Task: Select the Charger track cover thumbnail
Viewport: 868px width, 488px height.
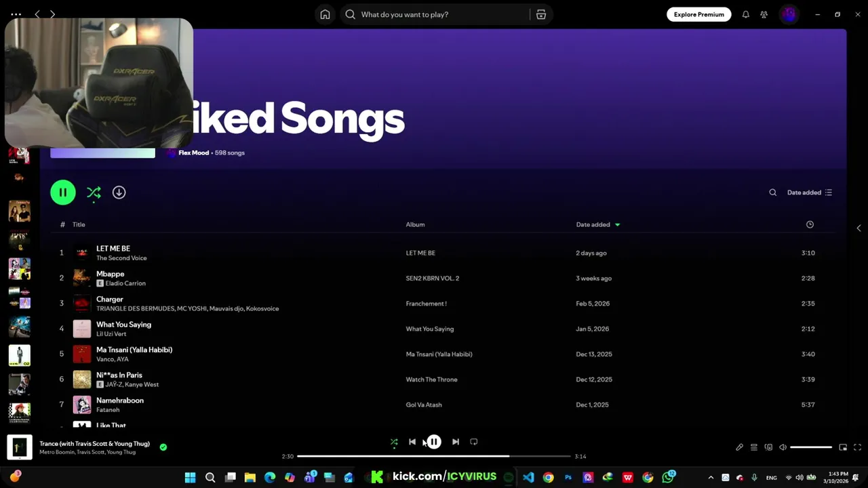Action: pyautogui.click(x=82, y=304)
